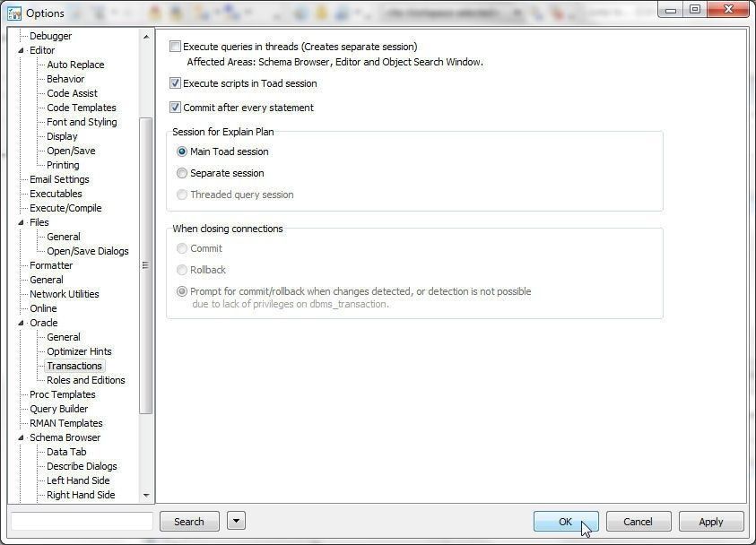Viewport: 756px width, 545px height.
Task: Select the Files tree item
Action: (x=39, y=222)
